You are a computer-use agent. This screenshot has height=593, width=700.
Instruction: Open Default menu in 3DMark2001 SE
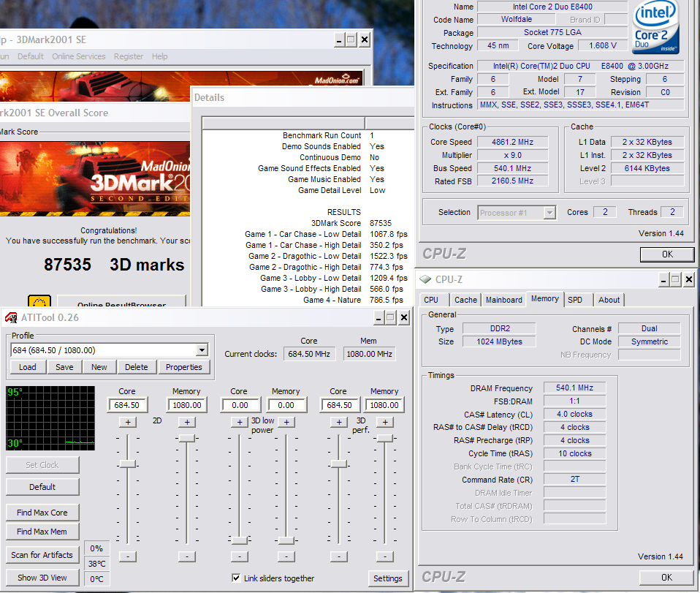[x=31, y=56]
